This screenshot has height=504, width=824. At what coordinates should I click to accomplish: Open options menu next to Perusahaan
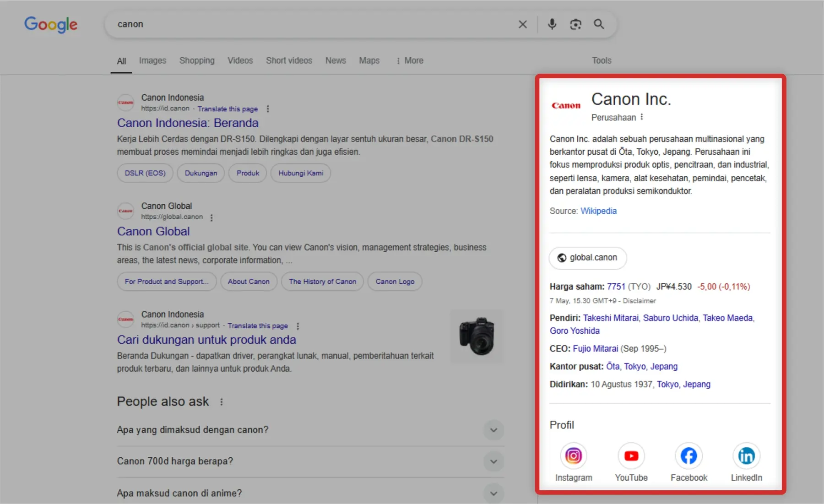[x=642, y=117]
